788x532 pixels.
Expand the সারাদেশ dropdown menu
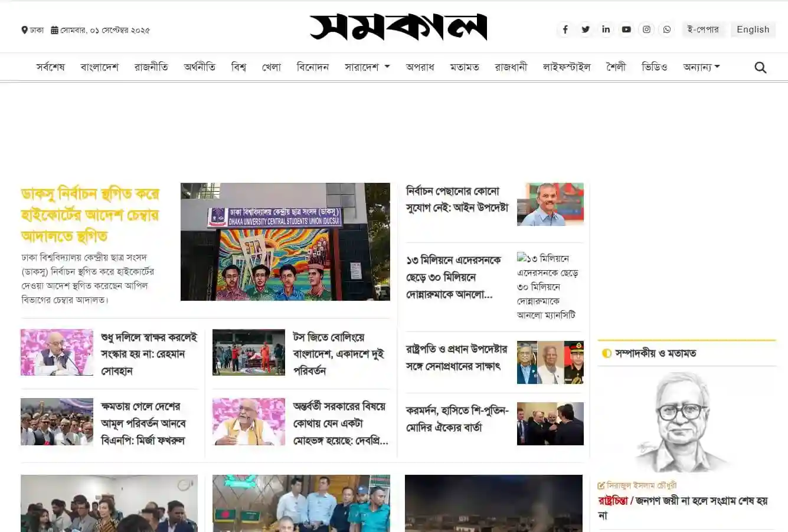tap(367, 67)
